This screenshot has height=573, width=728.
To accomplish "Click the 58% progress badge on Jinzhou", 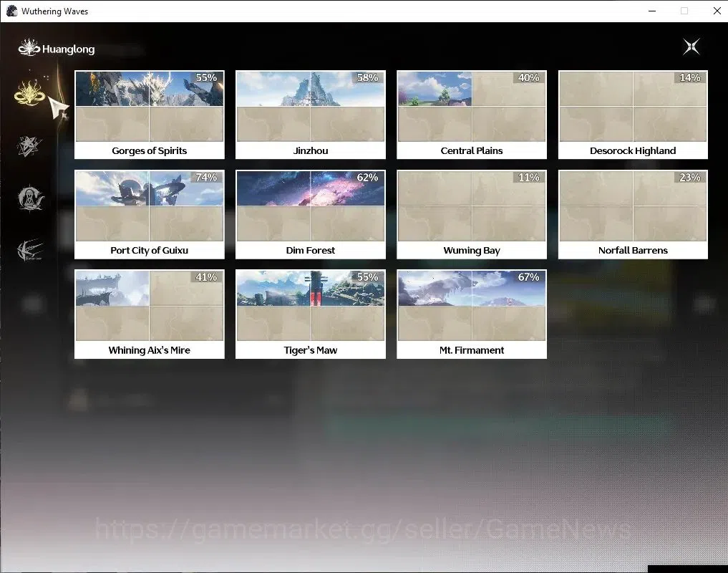I will tap(367, 77).
